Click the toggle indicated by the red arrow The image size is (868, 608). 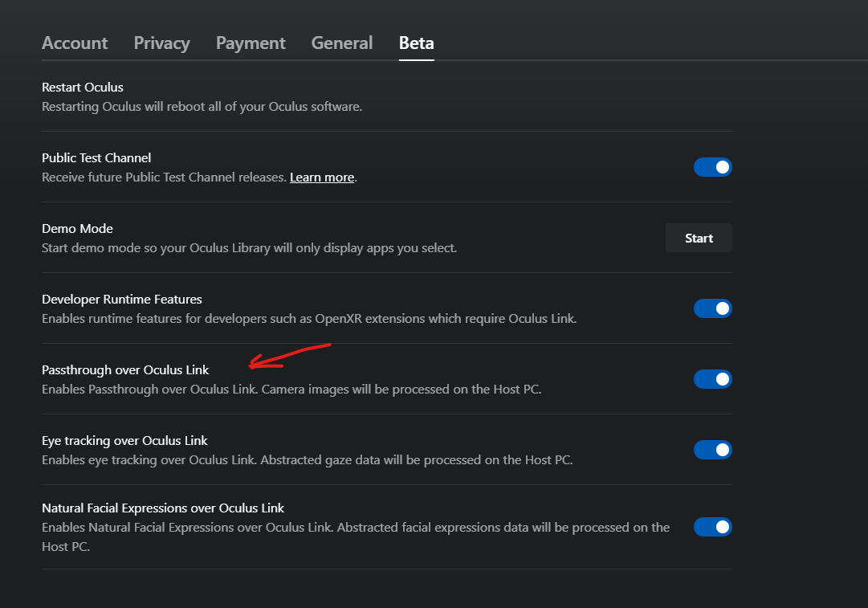point(712,379)
